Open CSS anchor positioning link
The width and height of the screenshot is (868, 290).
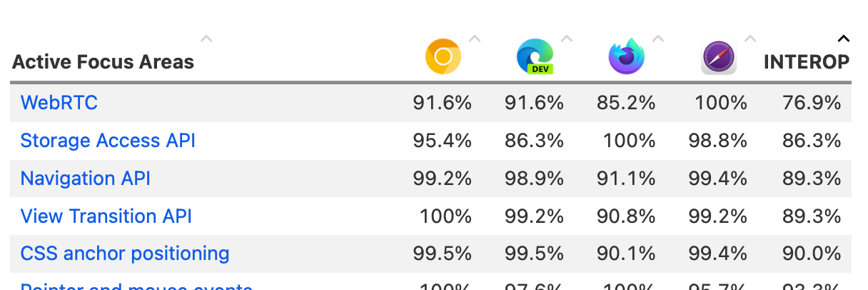coord(125,254)
